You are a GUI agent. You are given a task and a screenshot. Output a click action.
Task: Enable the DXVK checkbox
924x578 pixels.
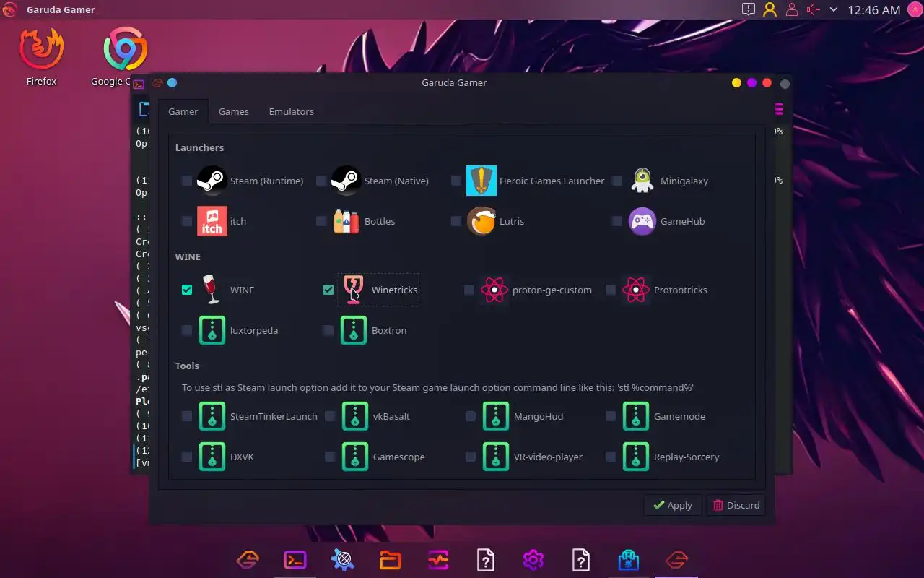click(x=187, y=457)
